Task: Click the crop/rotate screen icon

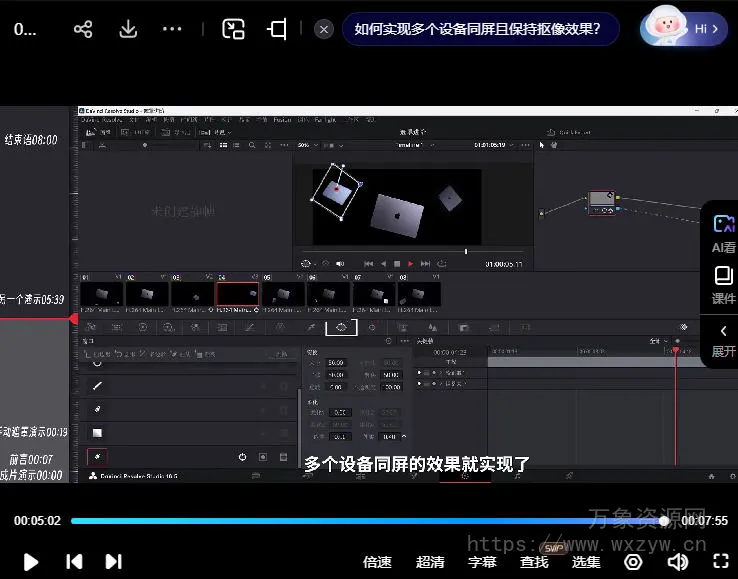Action: coord(277,29)
